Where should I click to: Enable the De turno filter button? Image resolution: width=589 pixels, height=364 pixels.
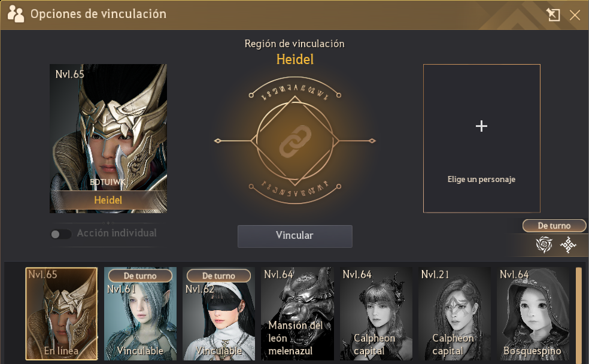554,226
